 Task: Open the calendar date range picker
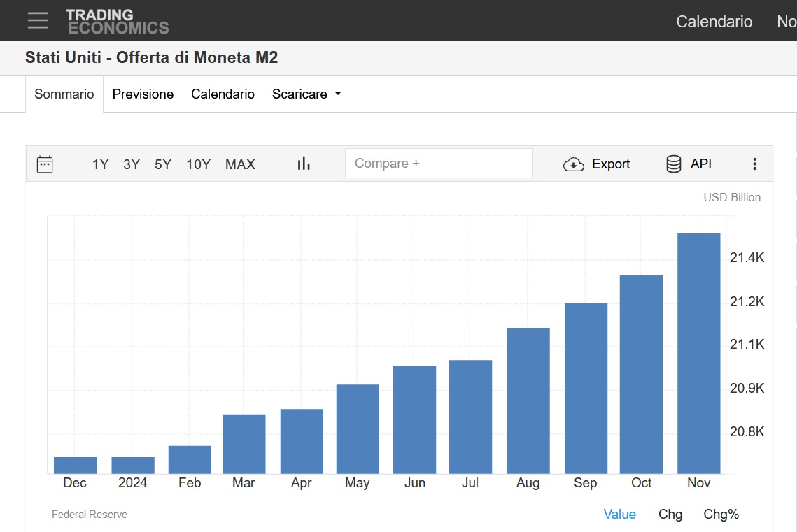pyautogui.click(x=45, y=164)
